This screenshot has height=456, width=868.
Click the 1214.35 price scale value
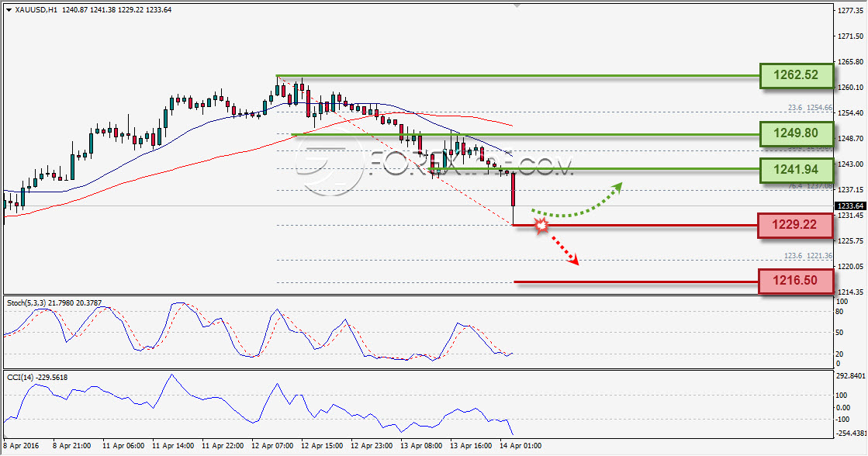[851, 292]
